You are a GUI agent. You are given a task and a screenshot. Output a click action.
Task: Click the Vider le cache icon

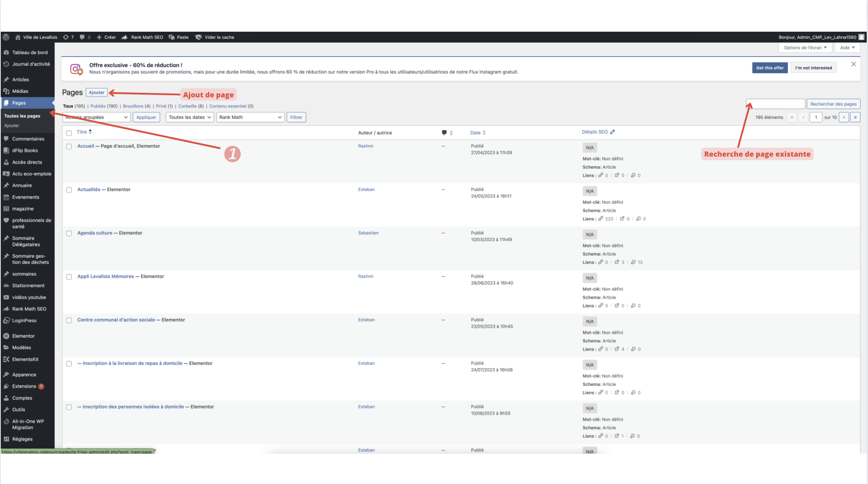coord(198,37)
